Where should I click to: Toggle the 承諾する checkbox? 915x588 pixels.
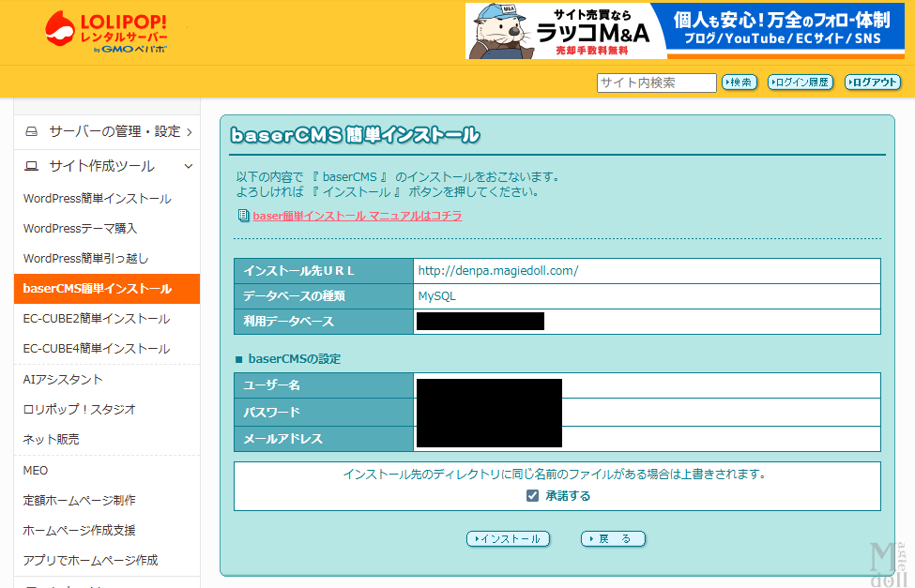[x=532, y=495]
